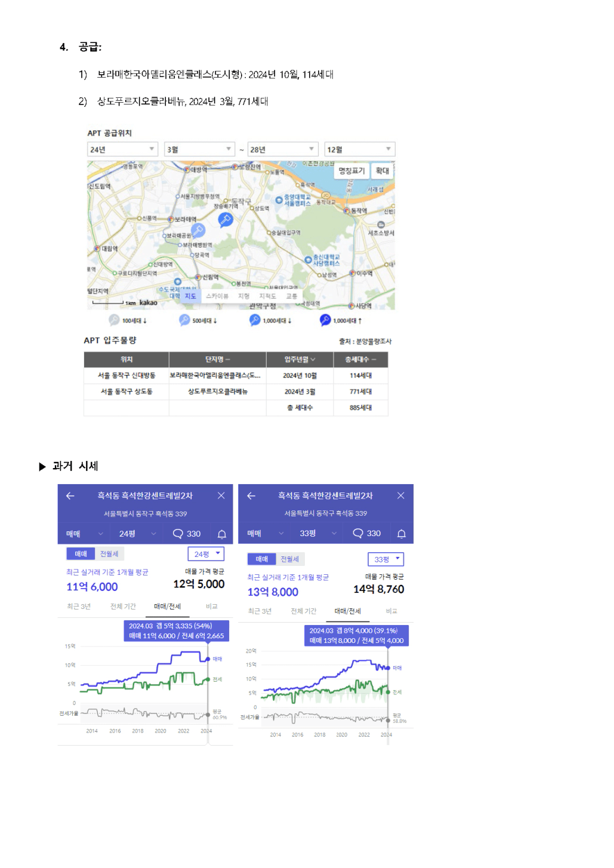Switch map to 지형 tab
This screenshot has width=614, height=868.
[244, 296]
